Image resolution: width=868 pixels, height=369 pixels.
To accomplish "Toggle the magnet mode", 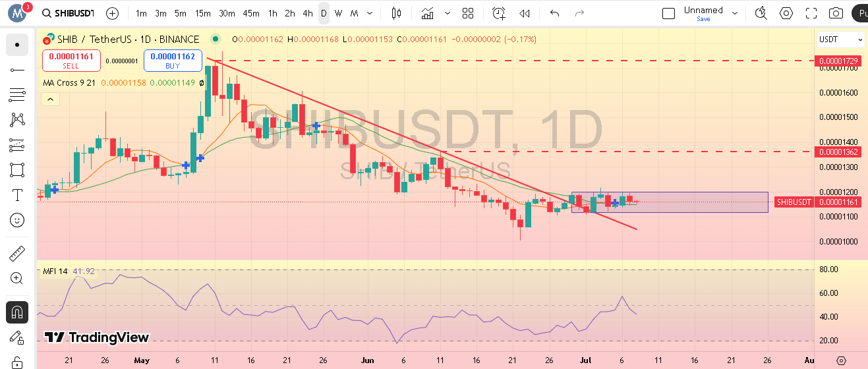I will (17, 312).
